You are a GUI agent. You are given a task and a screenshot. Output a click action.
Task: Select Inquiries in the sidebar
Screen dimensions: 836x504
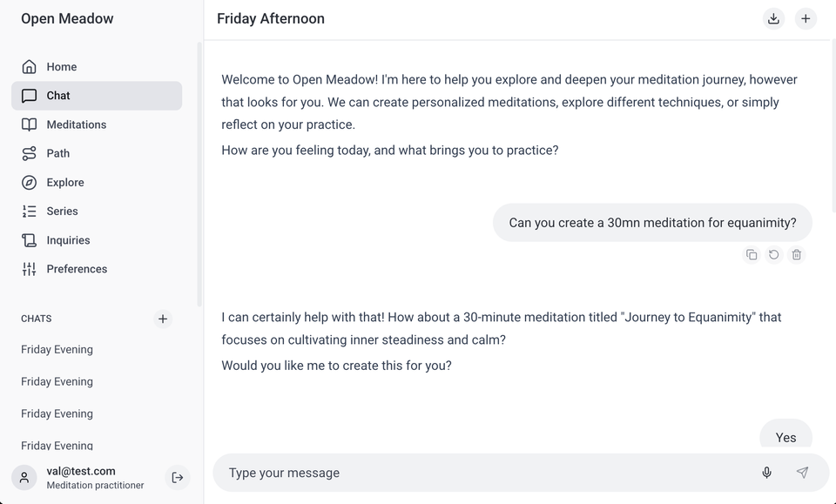[68, 240]
